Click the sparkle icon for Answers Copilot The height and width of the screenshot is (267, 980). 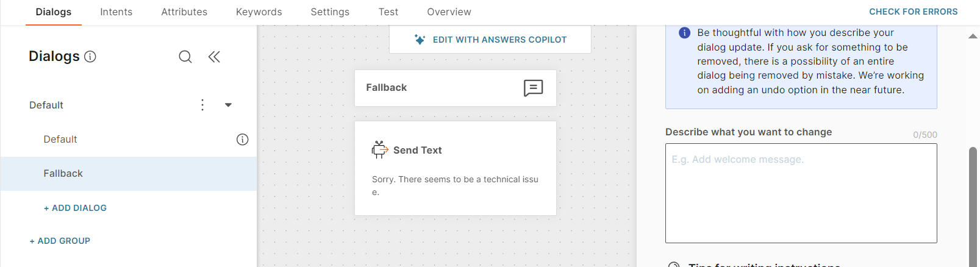(420, 40)
